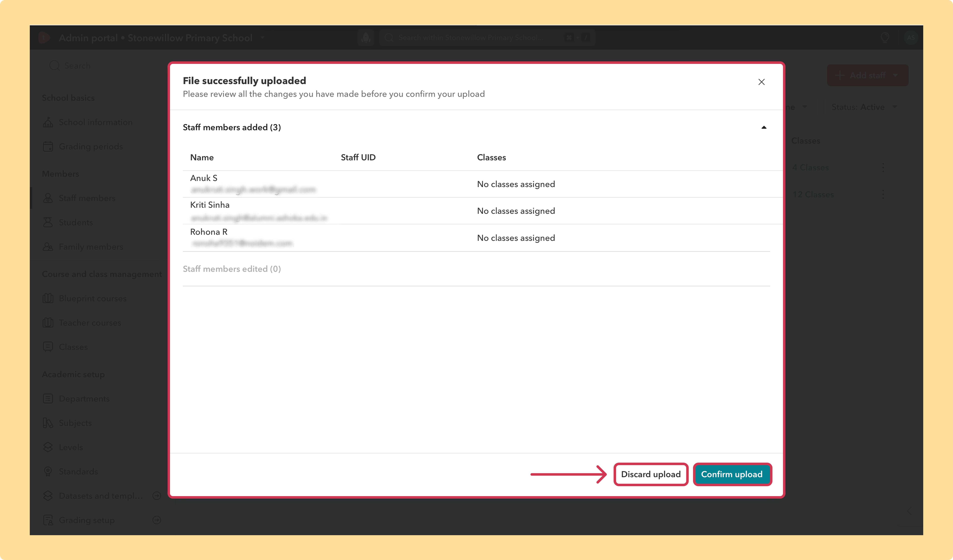Open the 4 Classes link
Screen dimensions: 953x560
pyautogui.click(x=810, y=167)
